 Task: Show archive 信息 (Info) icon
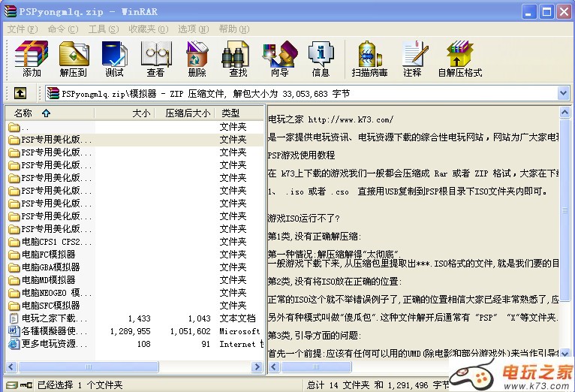[321, 56]
